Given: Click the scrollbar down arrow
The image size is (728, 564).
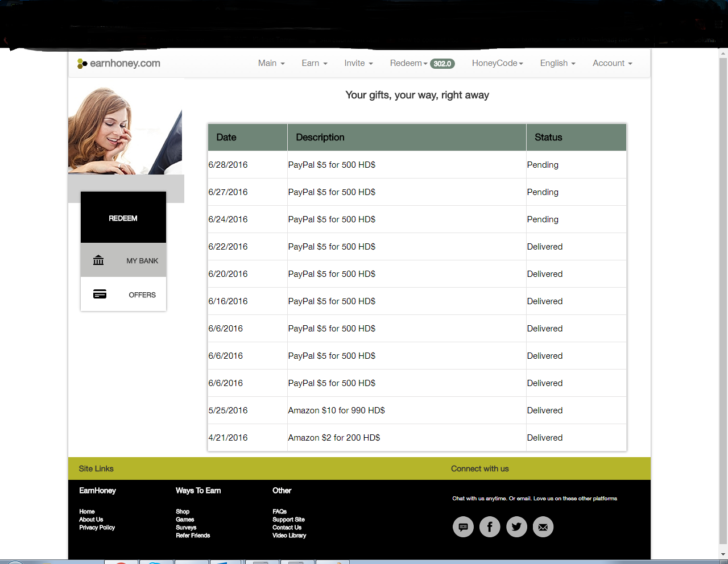Looking at the screenshot, I should click(x=723, y=554).
